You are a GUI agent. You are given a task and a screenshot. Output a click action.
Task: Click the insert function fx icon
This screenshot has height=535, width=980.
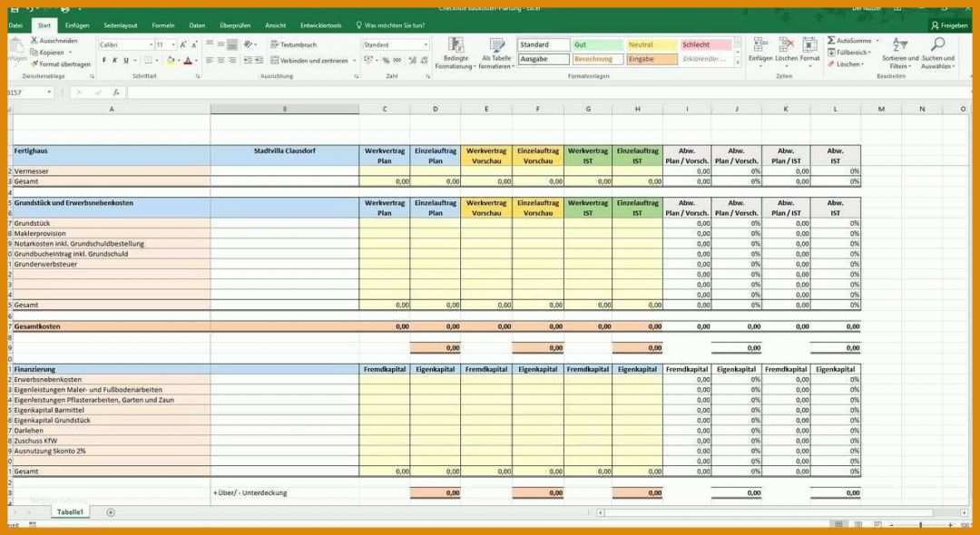coord(116,92)
